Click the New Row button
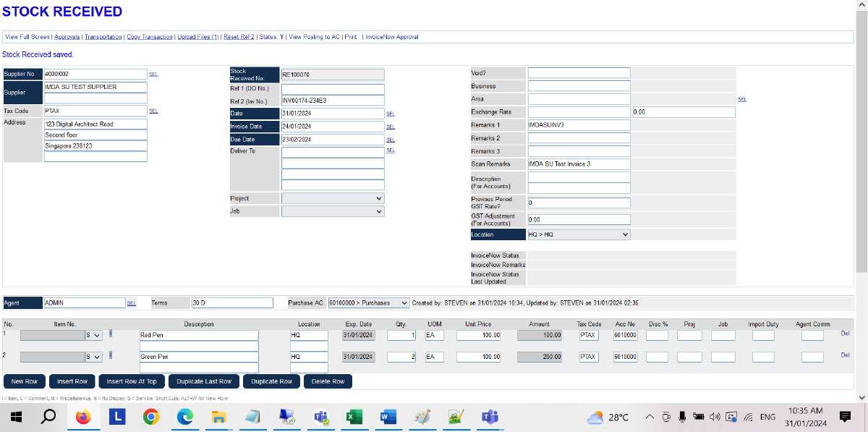This screenshot has height=432, width=868. tap(25, 381)
